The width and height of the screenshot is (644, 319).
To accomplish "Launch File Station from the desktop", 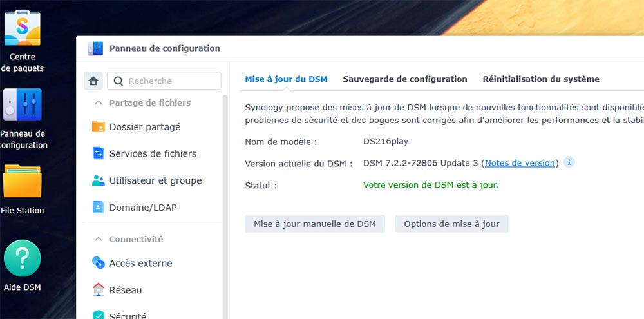I will 22,181.
